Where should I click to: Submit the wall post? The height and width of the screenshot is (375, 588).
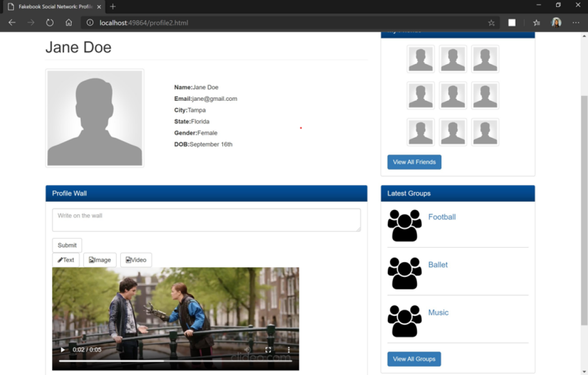(x=67, y=245)
